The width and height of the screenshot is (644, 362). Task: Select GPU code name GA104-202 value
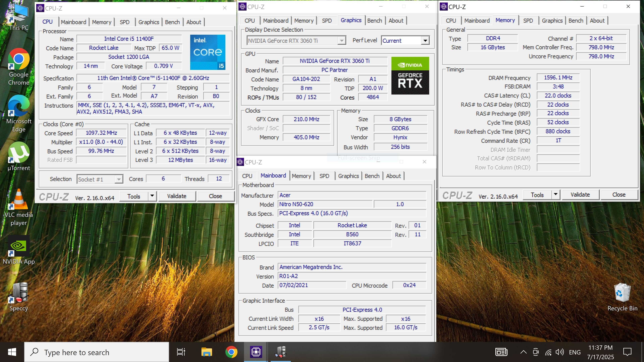pos(306,79)
